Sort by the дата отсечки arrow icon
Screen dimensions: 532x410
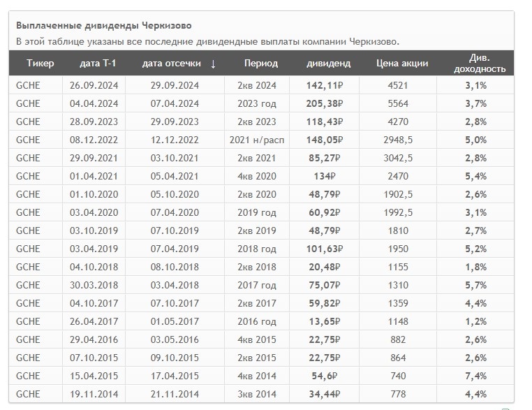click(213, 64)
